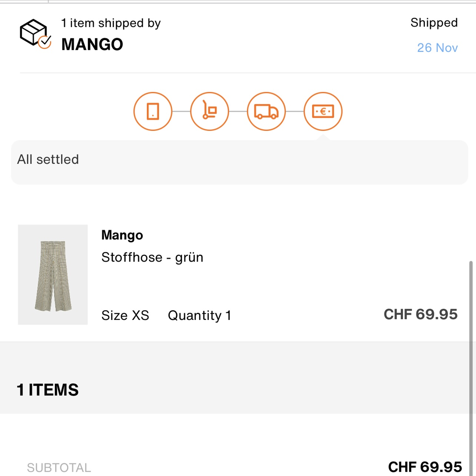Click the SUBTOTAL label
Screen dimensions: 476x476
click(59, 468)
